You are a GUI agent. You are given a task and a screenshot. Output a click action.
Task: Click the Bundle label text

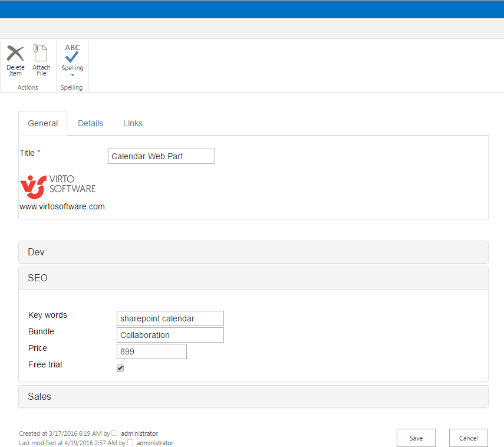[x=41, y=331]
